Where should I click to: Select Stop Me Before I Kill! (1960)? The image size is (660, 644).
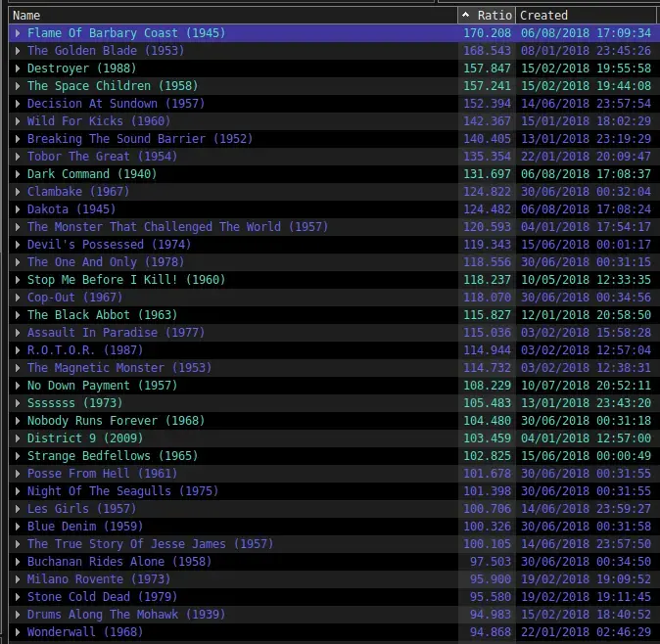coord(125,280)
